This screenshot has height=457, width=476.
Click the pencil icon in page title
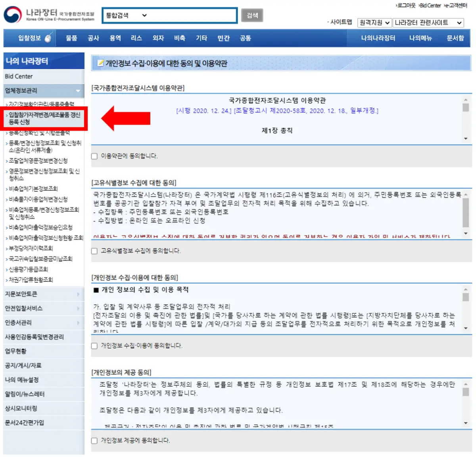coord(101,63)
